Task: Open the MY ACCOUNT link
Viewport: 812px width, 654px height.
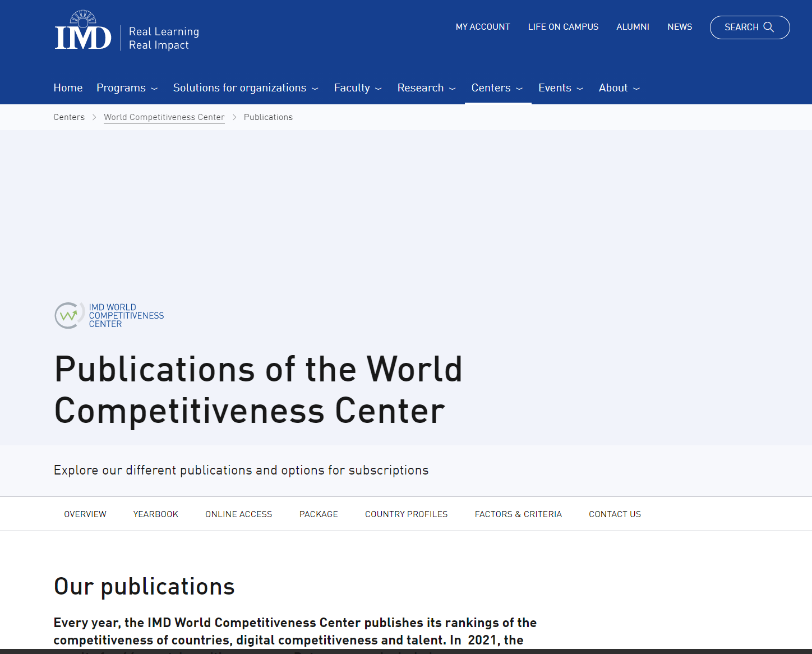Action: point(483,27)
